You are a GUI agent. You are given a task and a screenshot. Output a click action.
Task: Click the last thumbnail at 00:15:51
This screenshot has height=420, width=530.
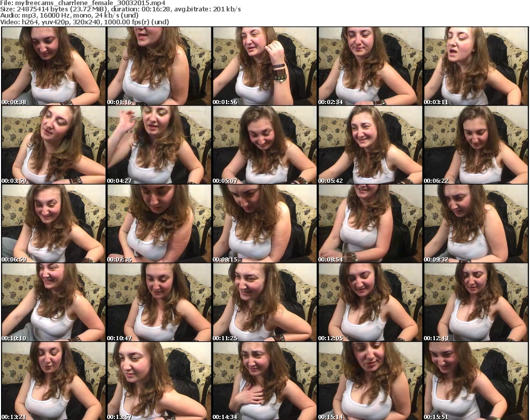point(476,381)
